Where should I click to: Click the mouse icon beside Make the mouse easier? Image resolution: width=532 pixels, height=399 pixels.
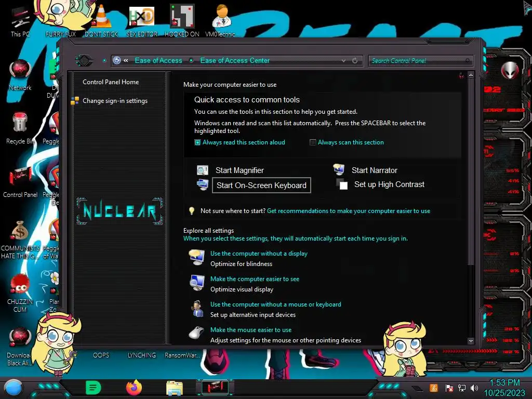196,333
